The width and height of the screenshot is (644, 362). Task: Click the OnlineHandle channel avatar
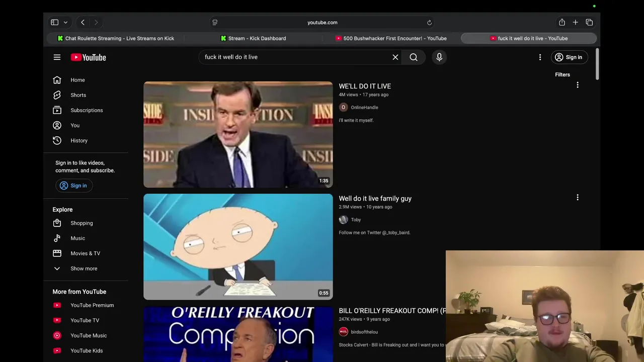click(x=343, y=107)
